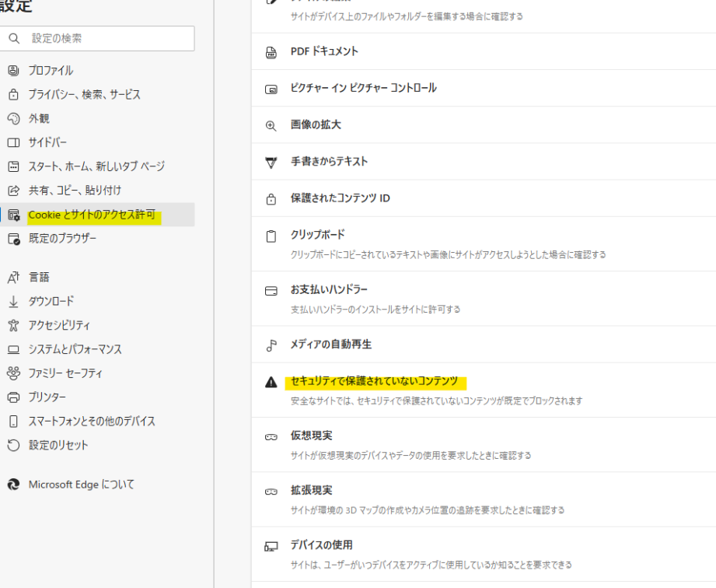
Task: Open 仮想現実 site permission
Action: [311, 436]
